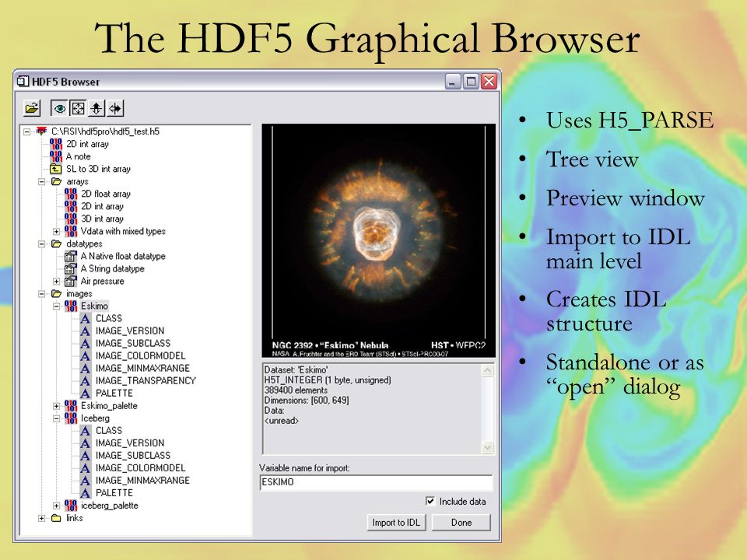Select the CLASS attribute under Eskimo
The width and height of the screenshot is (747, 560).
109,318
